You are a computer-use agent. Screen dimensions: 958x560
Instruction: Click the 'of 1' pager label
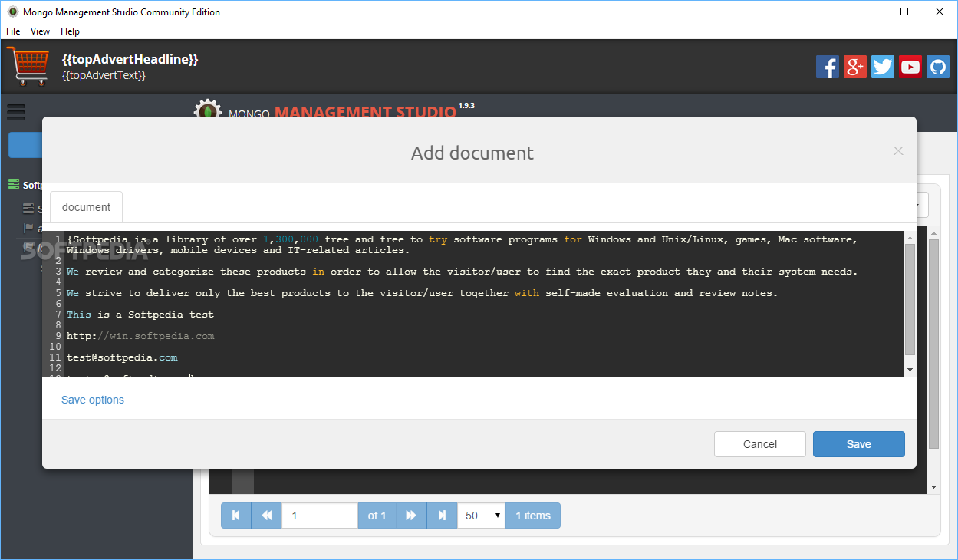point(377,516)
